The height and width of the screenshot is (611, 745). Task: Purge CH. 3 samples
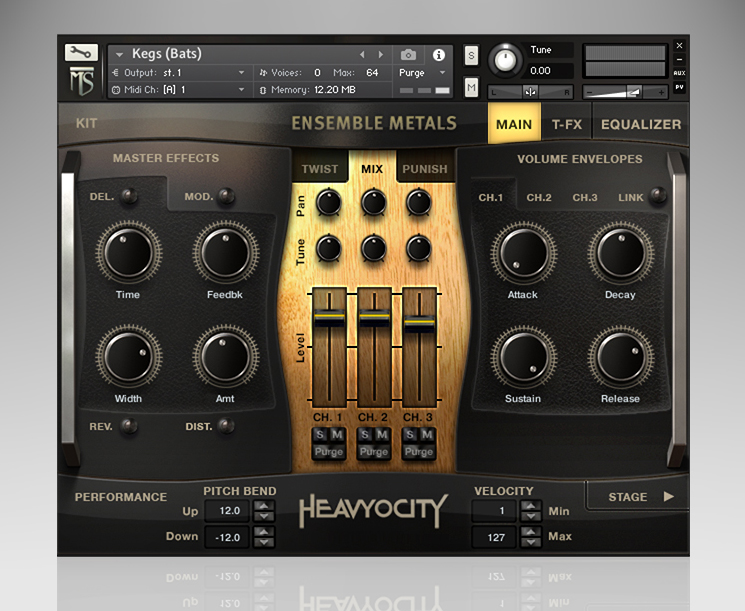tap(419, 451)
